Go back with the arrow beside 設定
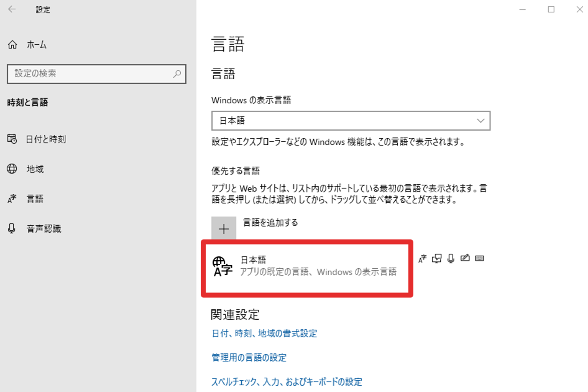The height and width of the screenshot is (392, 588). (x=12, y=9)
